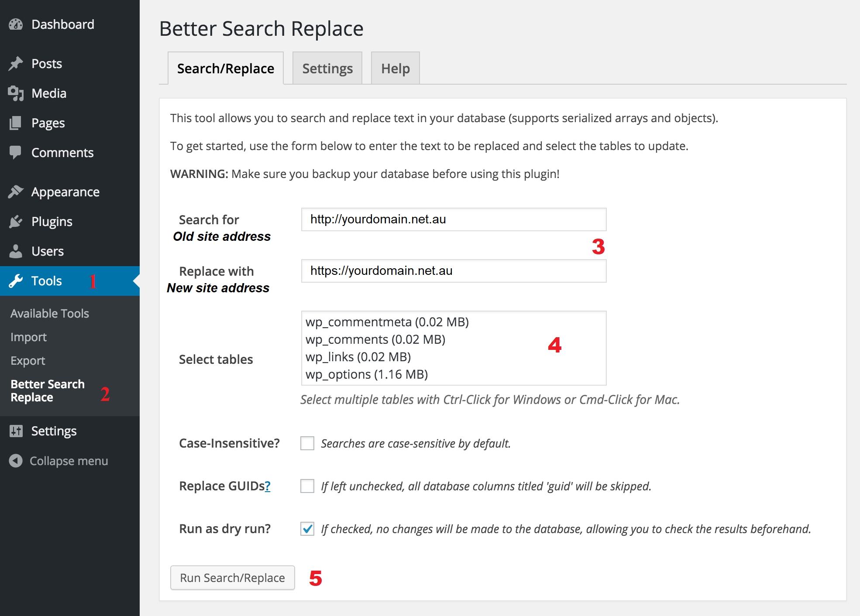The height and width of the screenshot is (616, 860).
Task: Click the Plugins plug icon
Action: pos(16,222)
